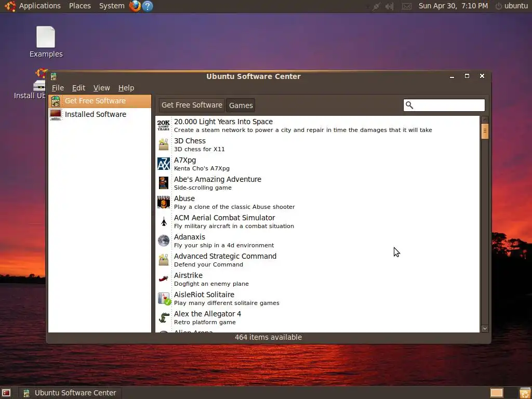
Task: Click the 'Dogfight an enemy plane' description
Action: click(211, 284)
